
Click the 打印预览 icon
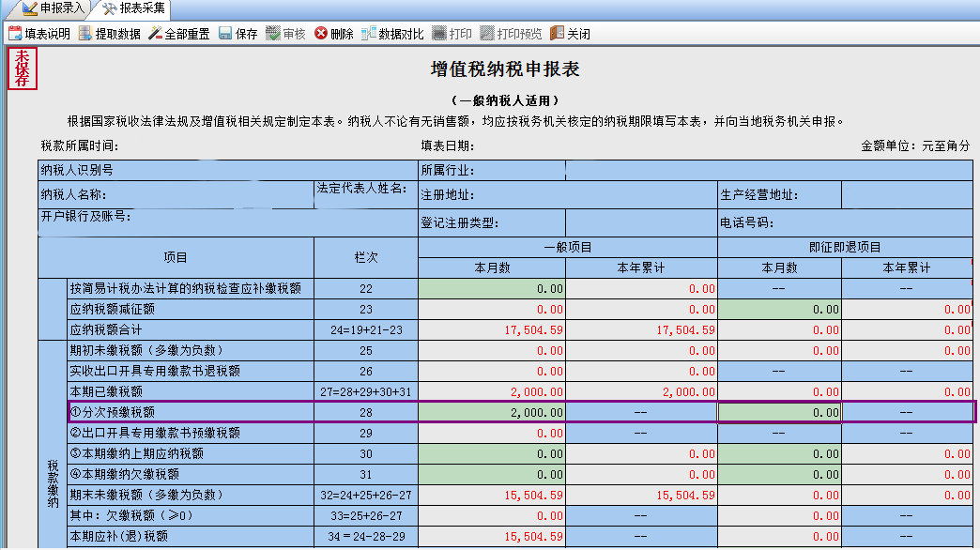coord(487,33)
